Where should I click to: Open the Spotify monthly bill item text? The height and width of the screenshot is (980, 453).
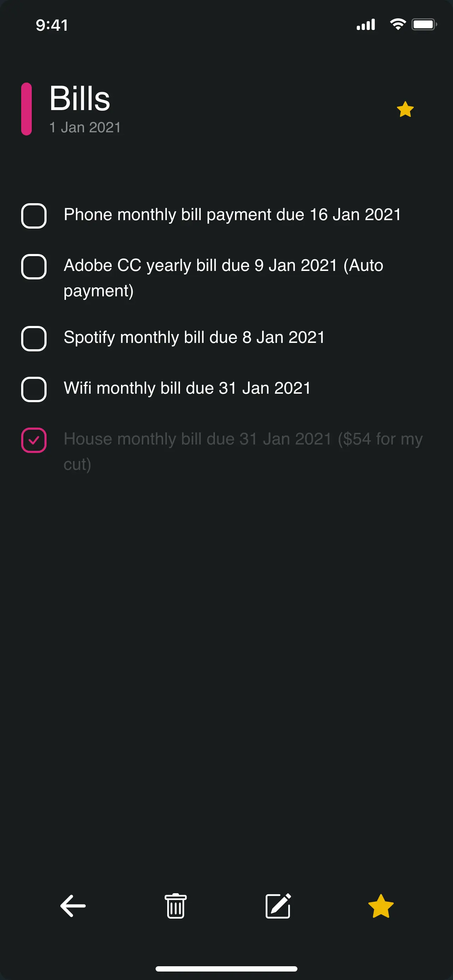[x=194, y=338]
